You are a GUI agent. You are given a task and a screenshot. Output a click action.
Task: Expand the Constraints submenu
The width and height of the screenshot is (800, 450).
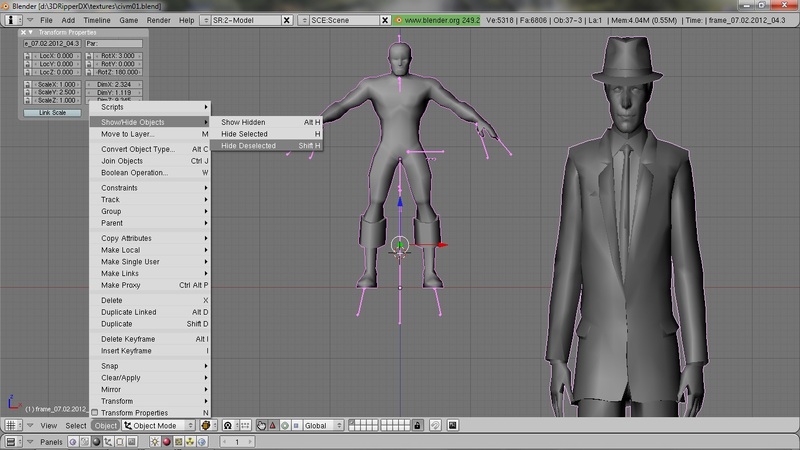[151, 188]
